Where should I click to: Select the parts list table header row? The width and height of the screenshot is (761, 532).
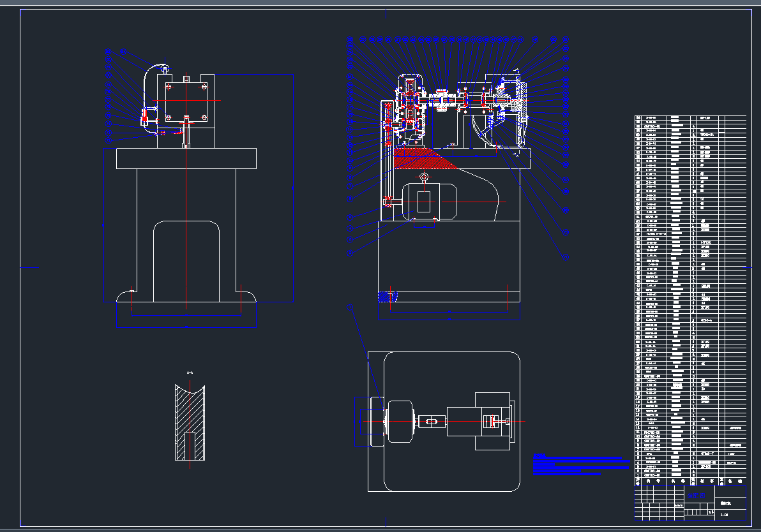click(689, 482)
